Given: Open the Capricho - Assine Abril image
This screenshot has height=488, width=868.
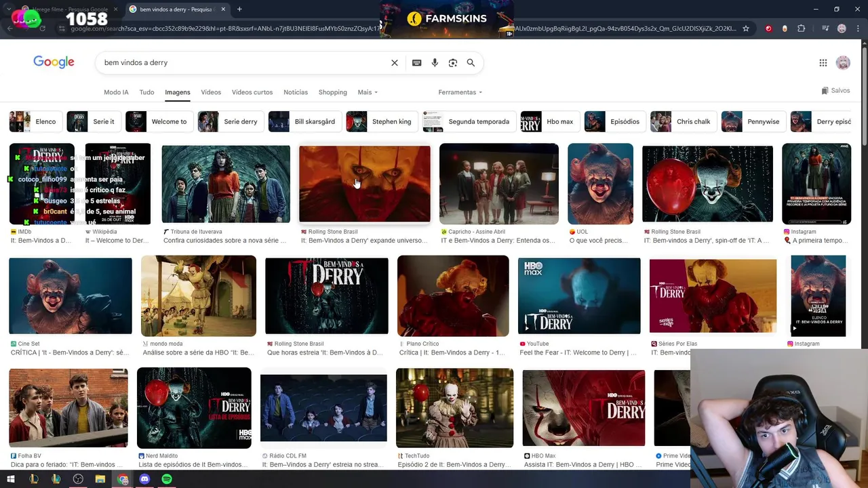Looking at the screenshot, I should coord(499,184).
